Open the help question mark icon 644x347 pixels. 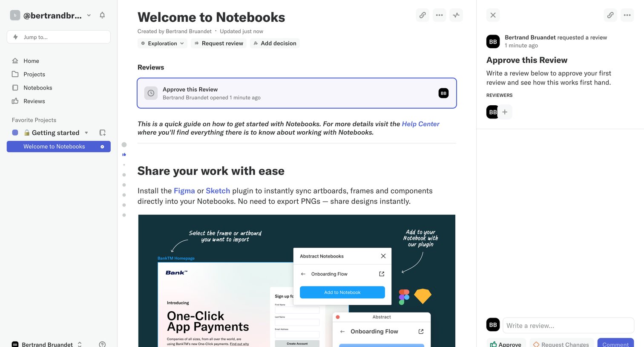pos(102,344)
